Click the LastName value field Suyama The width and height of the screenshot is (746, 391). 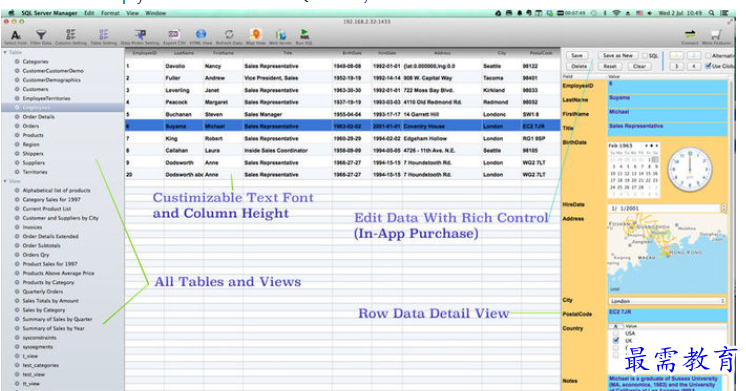click(667, 101)
